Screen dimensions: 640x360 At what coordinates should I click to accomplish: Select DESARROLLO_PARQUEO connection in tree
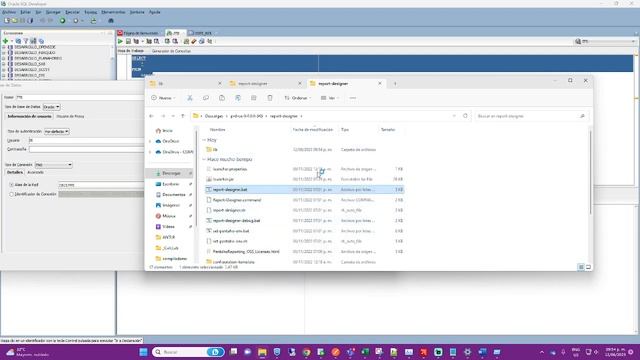click(x=35, y=53)
